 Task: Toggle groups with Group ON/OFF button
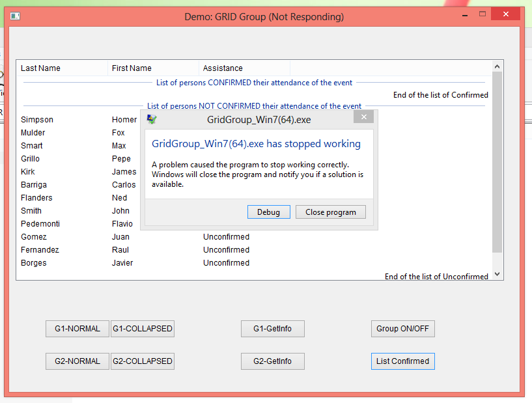(x=403, y=329)
